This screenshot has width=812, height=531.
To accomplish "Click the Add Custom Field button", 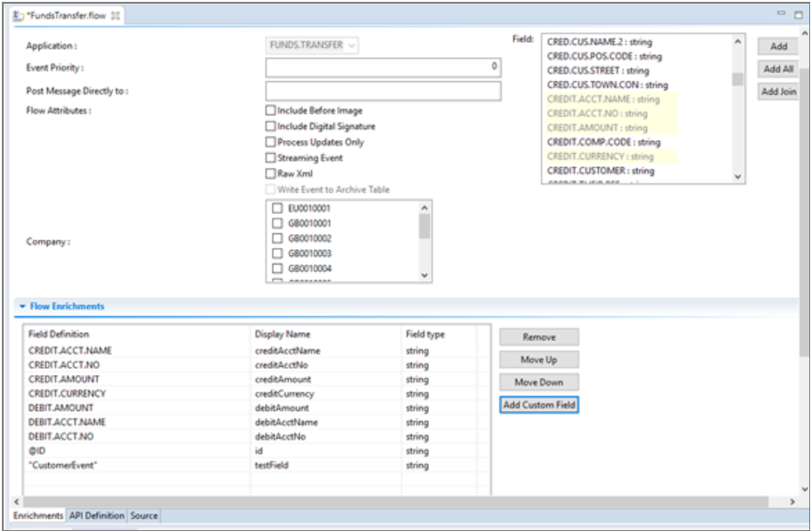I will [539, 405].
